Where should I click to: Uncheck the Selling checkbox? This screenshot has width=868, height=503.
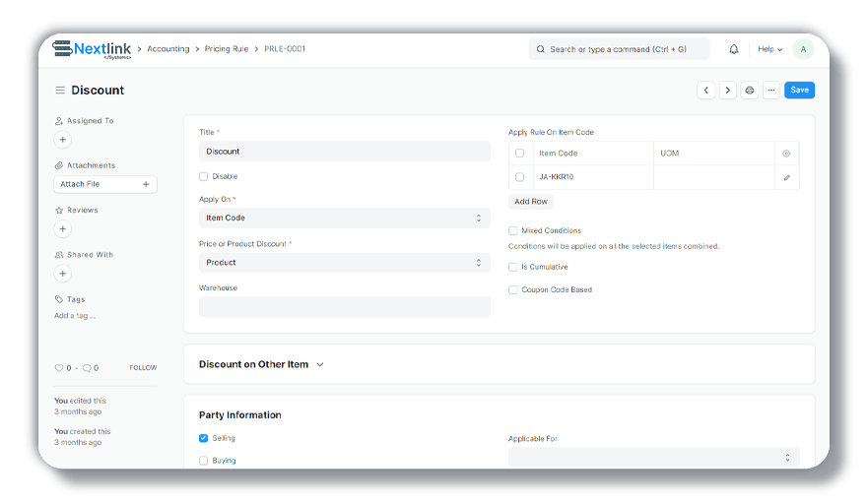point(203,438)
